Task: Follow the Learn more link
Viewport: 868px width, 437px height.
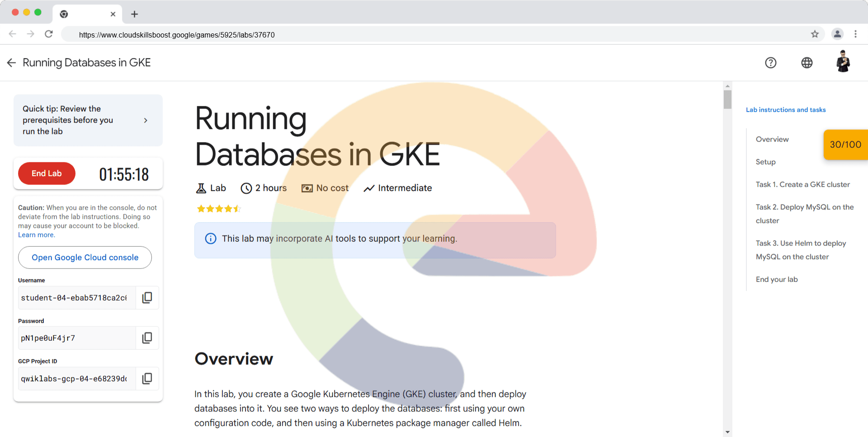Action: click(36, 235)
